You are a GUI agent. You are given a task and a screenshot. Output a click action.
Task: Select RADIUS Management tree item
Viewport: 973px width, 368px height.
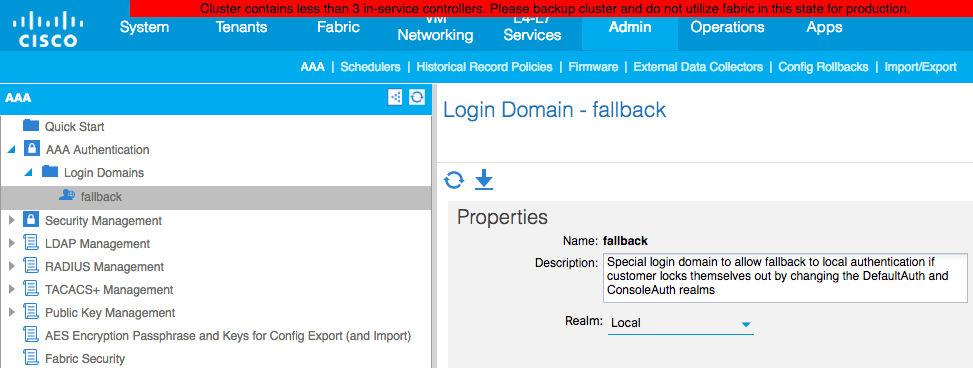click(x=104, y=267)
